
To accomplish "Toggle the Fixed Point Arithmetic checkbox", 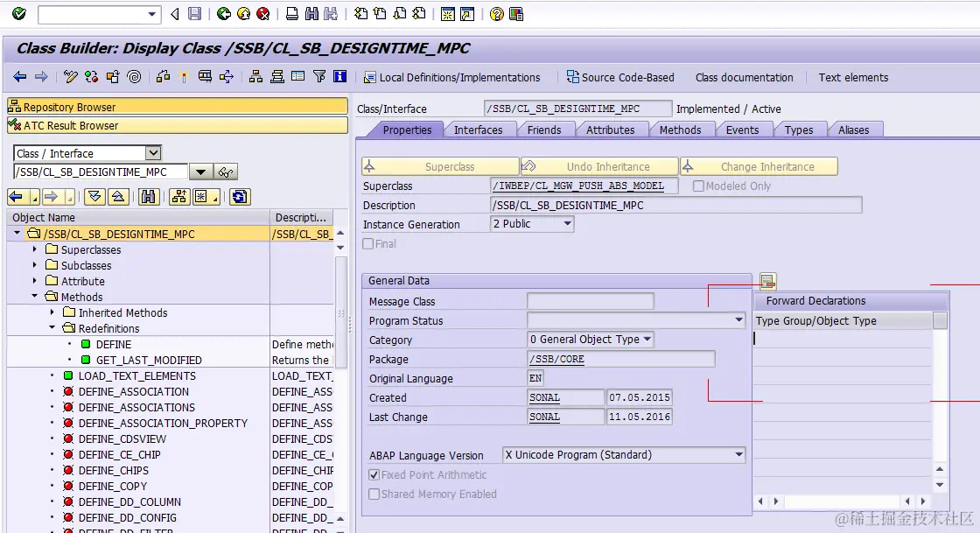I will pyautogui.click(x=374, y=475).
